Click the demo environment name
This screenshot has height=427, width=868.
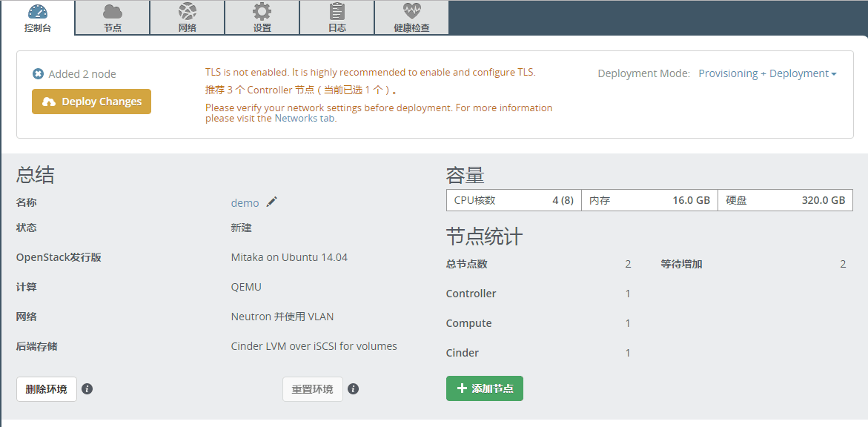[x=245, y=202]
